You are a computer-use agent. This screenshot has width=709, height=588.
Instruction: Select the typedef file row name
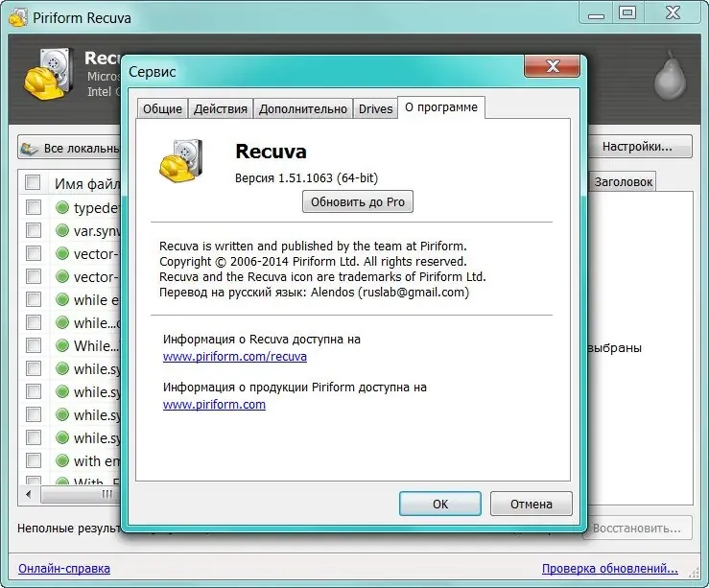97,208
